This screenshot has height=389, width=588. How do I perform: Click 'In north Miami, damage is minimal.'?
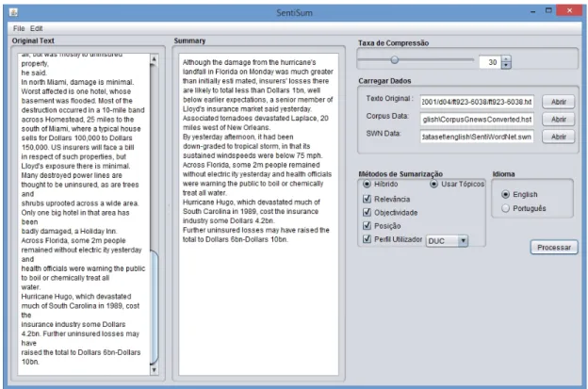coord(77,83)
